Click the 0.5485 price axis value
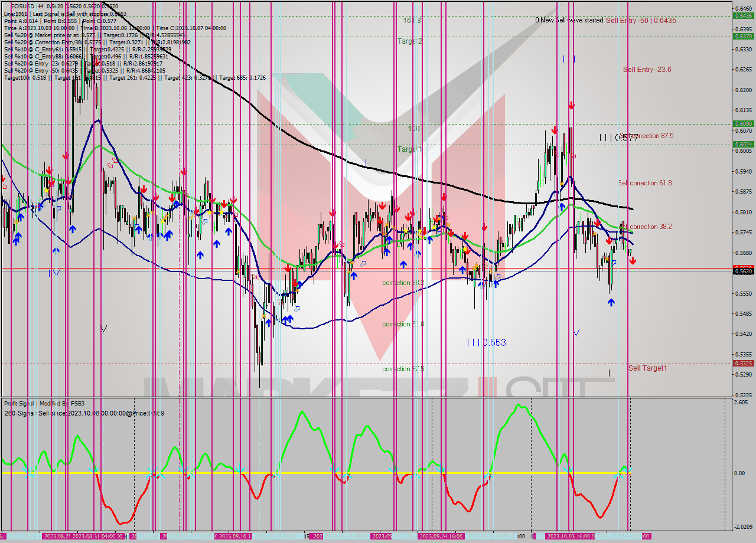The width and height of the screenshot is (756, 543). click(743, 314)
